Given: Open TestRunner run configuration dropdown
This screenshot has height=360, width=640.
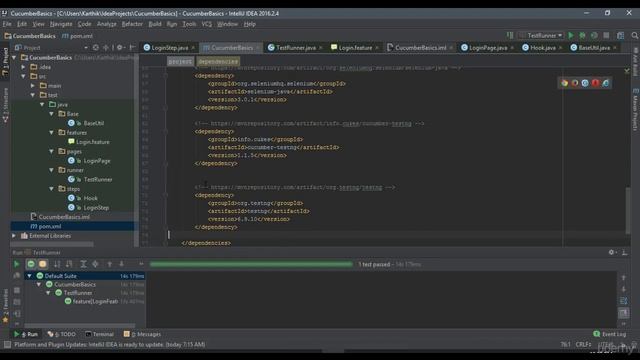Looking at the screenshot, I should pyautogui.click(x=541, y=36).
